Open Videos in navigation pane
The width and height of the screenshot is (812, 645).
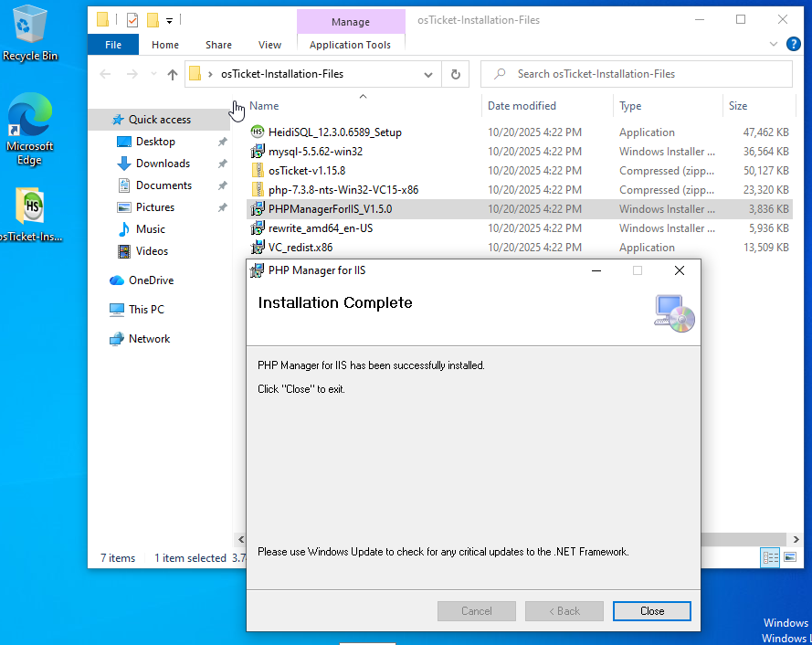pos(152,250)
